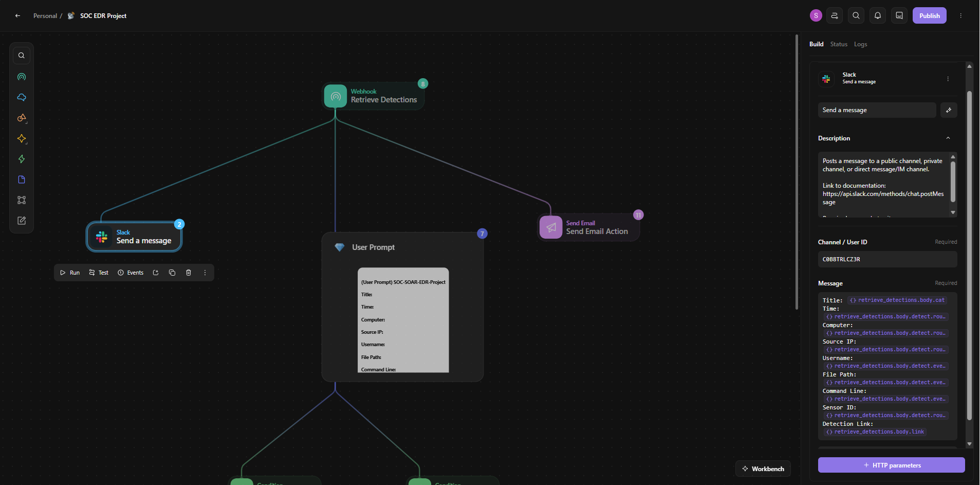Image resolution: width=980 pixels, height=485 pixels.
Task: Click the retrieve_detections.body.link pill in Message
Action: [875, 432]
